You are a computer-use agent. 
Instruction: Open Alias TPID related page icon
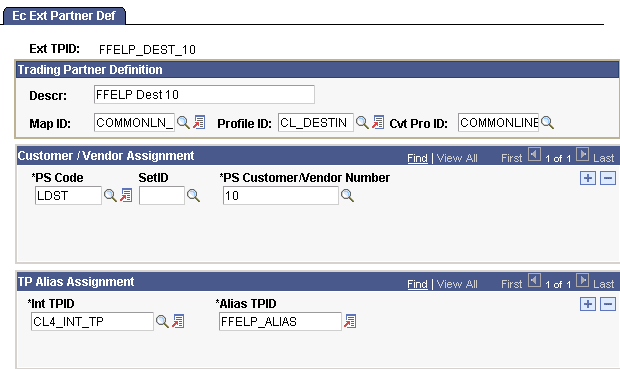coord(350,321)
